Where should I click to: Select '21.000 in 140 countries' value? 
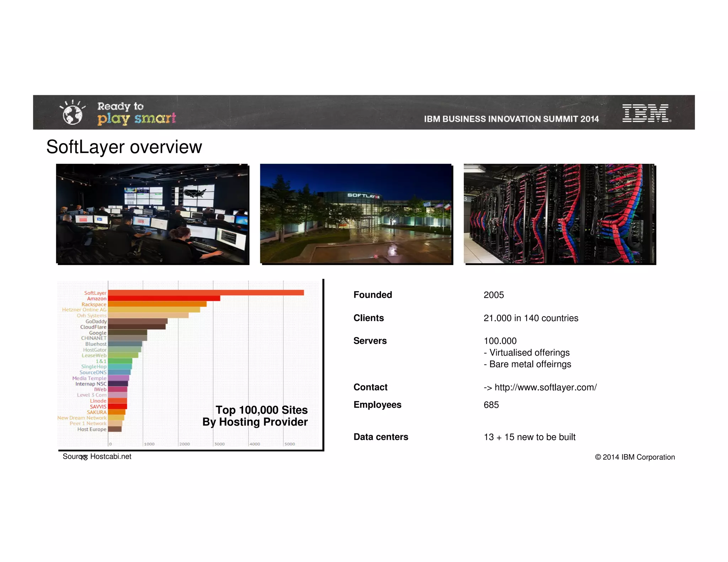[531, 318]
